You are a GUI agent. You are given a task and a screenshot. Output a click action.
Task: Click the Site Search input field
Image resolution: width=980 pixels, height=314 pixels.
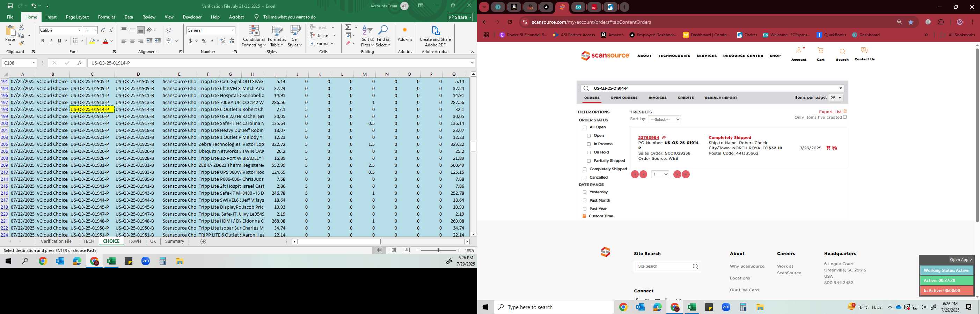click(663, 267)
